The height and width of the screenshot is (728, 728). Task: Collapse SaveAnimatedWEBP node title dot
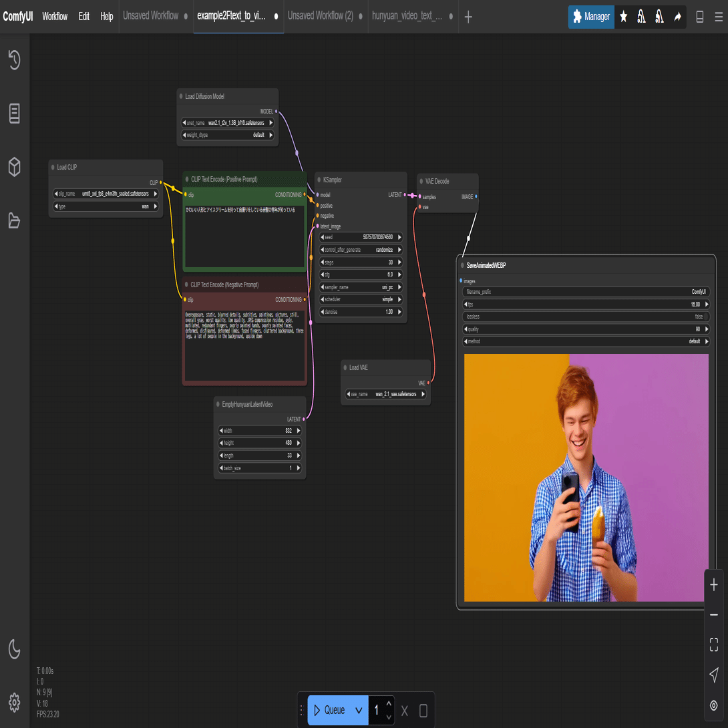pyautogui.click(x=462, y=265)
